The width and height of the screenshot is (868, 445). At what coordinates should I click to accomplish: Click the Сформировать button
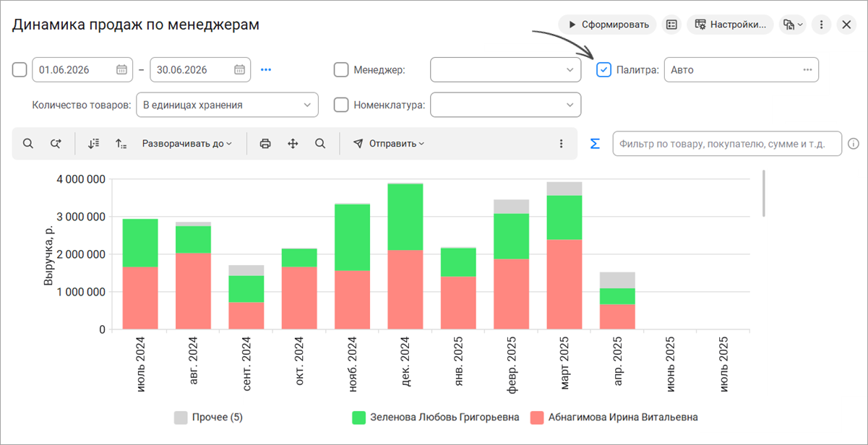click(607, 25)
